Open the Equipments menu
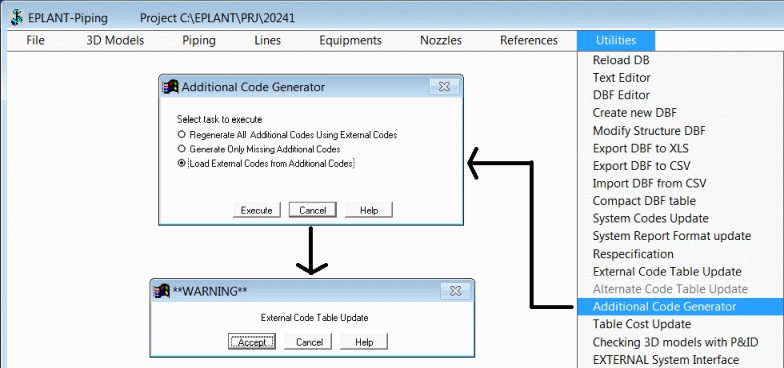 click(350, 40)
